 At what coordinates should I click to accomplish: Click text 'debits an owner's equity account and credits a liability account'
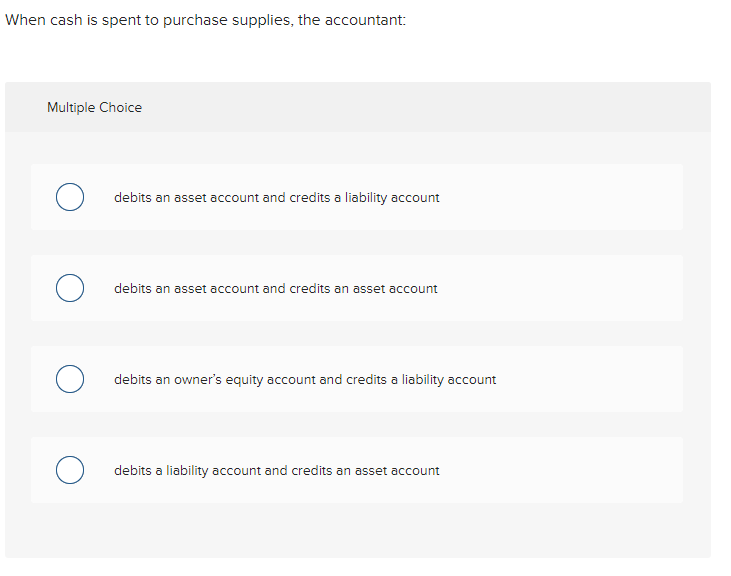coord(305,379)
